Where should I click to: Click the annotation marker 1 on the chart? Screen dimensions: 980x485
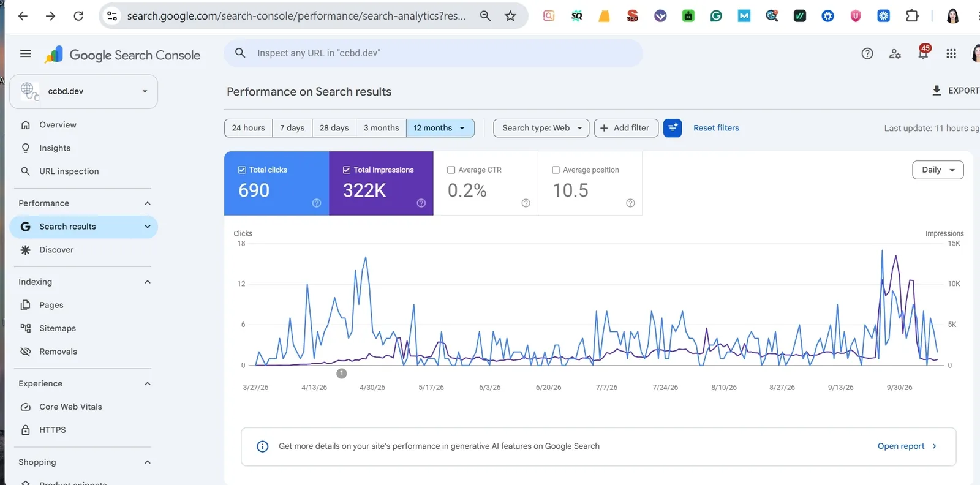(342, 374)
